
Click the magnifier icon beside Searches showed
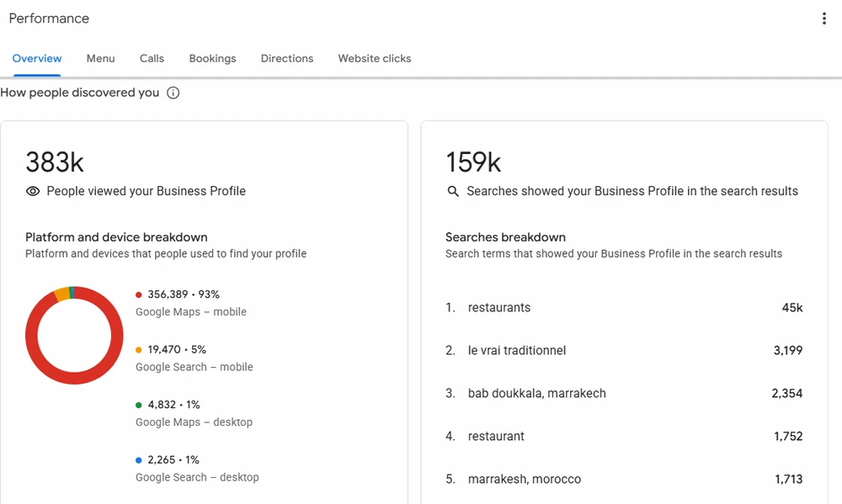point(453,191)
